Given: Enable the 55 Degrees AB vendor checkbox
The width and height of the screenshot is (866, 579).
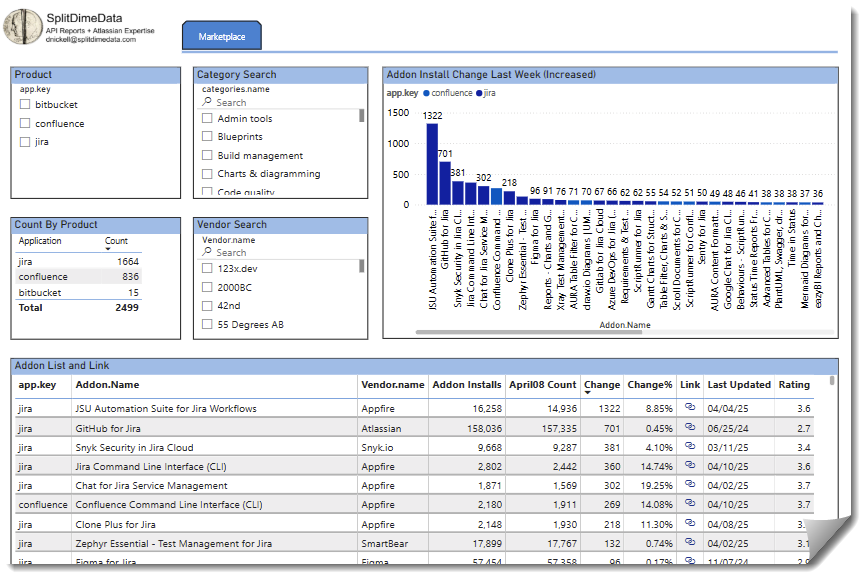Looking at the screenshot, I should pos(207,324).
